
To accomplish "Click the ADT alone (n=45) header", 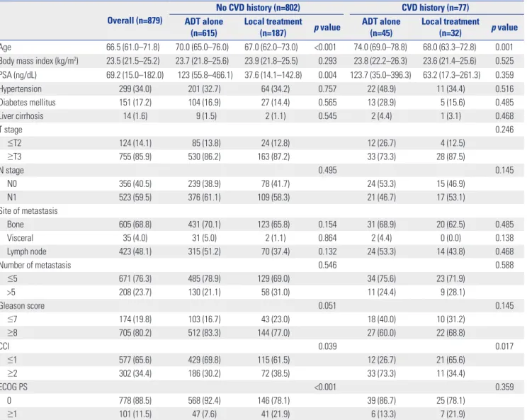I will tap(381, 27).
